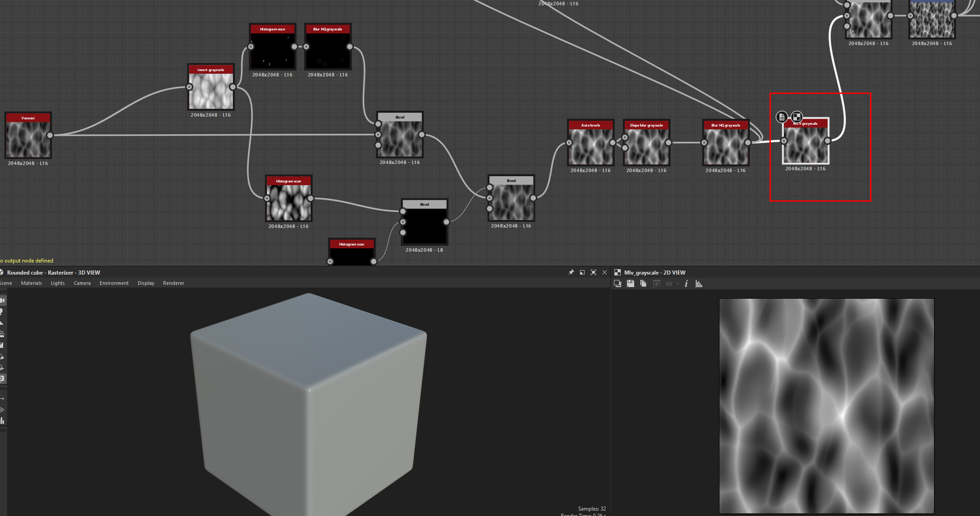Pin the 3D view panel
Image resolution: width=980 pixels, height=516 pixels.
571,272
